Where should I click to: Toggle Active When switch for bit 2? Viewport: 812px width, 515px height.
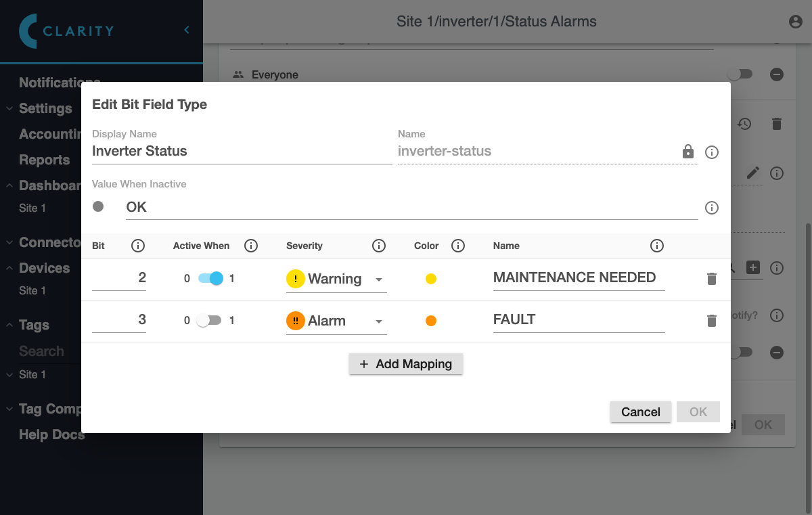click(210, 279)
